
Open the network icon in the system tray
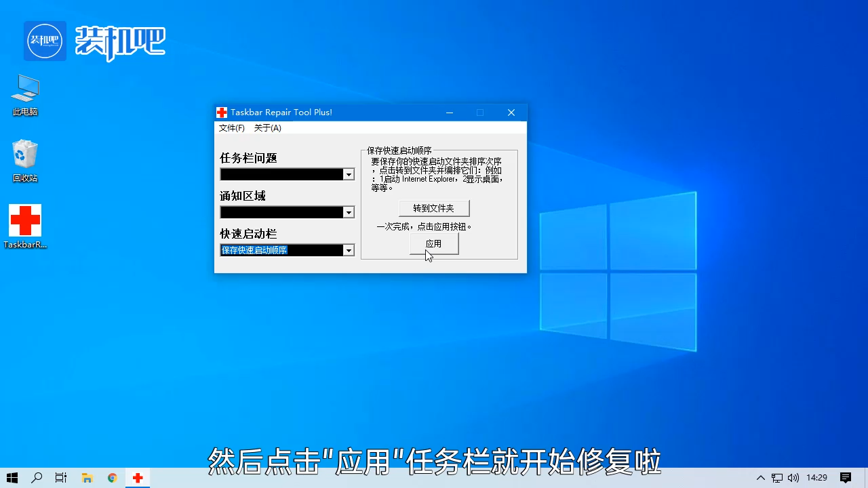pyautogui.click(x=777, y=478)
